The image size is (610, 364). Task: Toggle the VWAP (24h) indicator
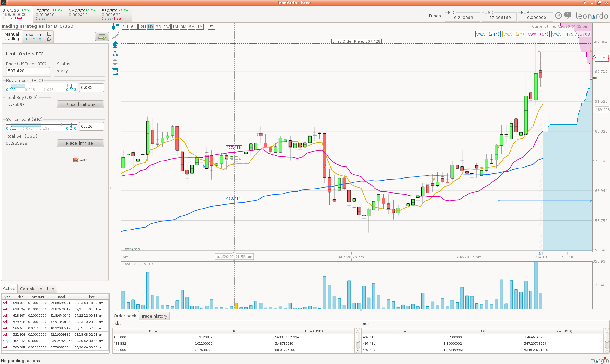(x=488, y=34)
